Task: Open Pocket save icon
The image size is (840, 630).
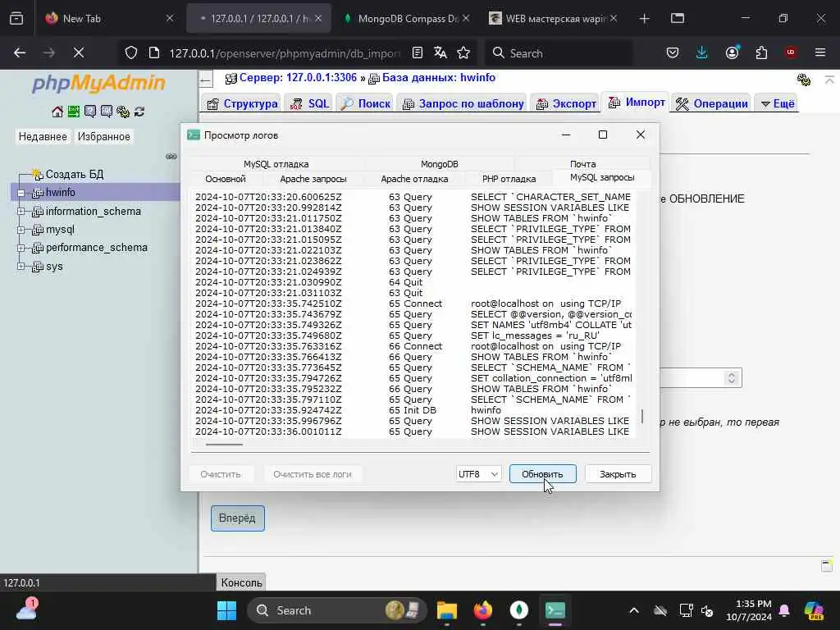Action: 673,52
